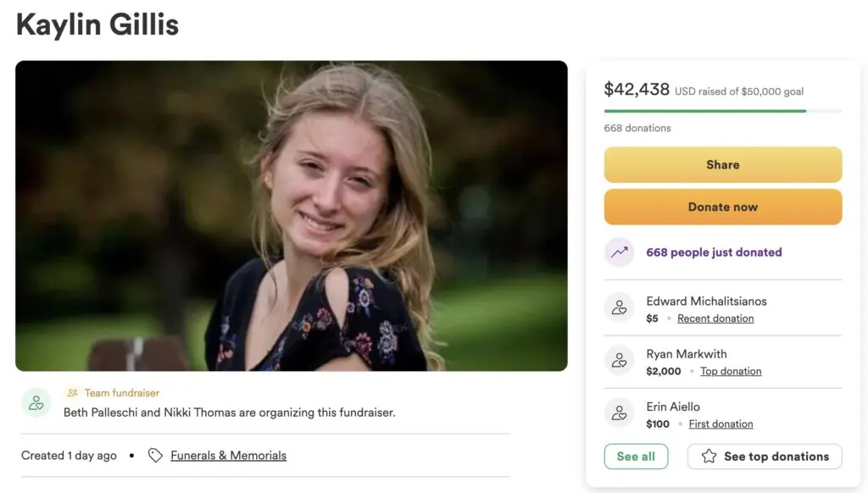
Task: Click the Top donation link
Action: coord(731,371)
